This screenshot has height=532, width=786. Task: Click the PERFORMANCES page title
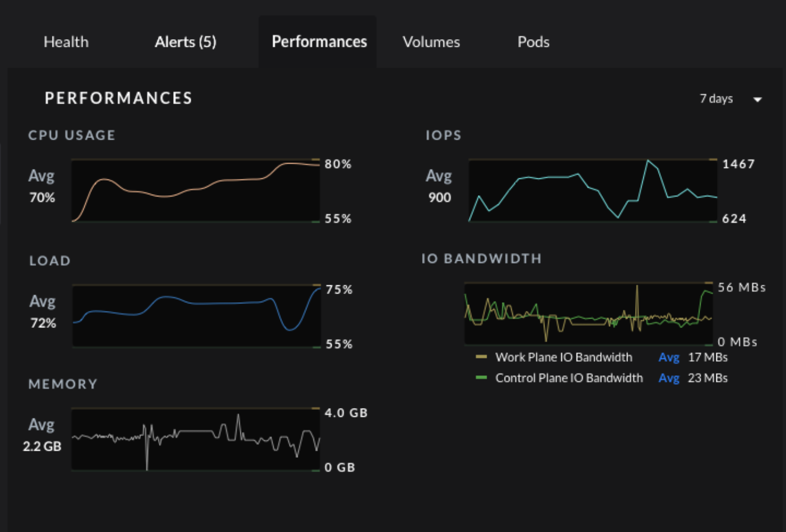119,98
